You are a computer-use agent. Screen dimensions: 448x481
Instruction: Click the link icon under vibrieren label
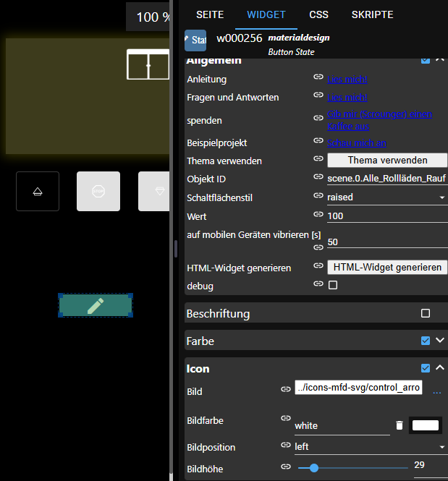click(x=318, y=247)
